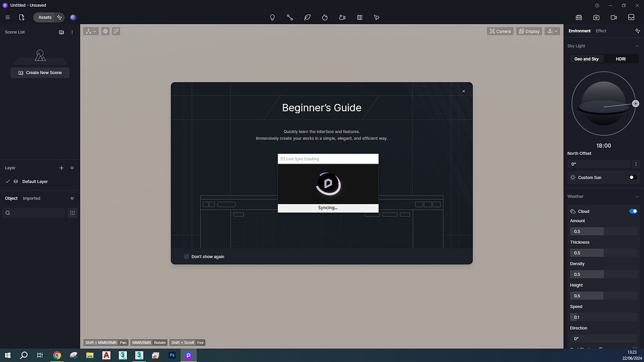The width and height of the screenshot is (644, 362).
Task: Collapse the Sky Light section
Action: 638,45
